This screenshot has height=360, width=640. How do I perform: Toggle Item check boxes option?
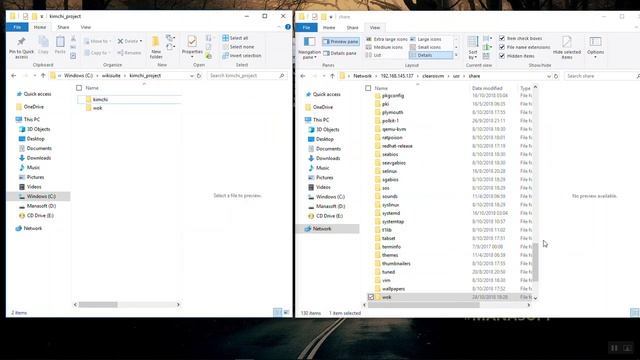521,38
